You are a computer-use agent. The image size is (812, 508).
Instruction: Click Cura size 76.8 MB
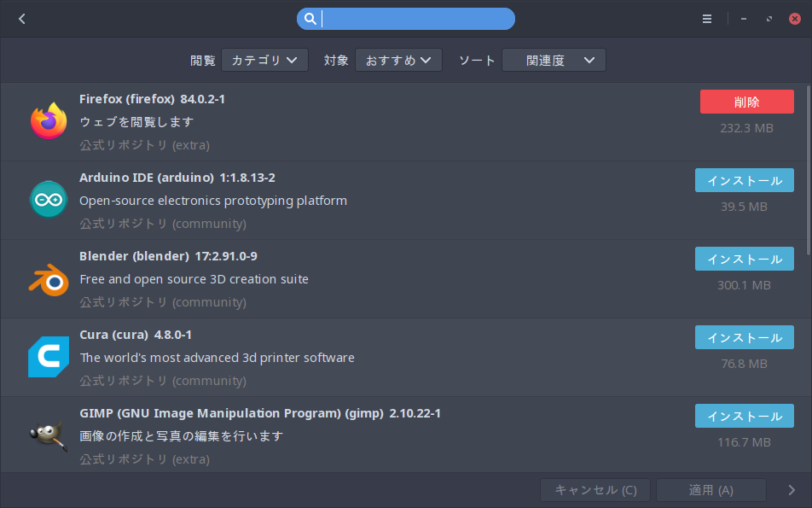point(744,364)
